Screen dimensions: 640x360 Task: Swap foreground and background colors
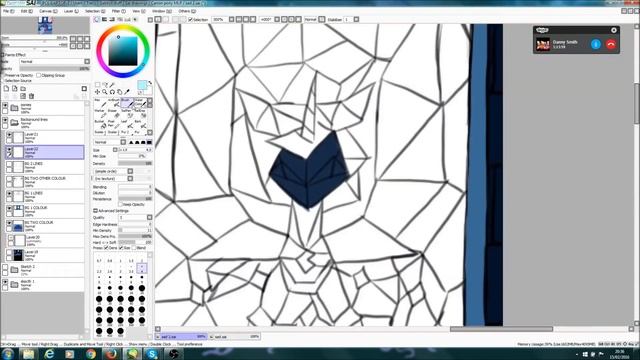(150, 83)
